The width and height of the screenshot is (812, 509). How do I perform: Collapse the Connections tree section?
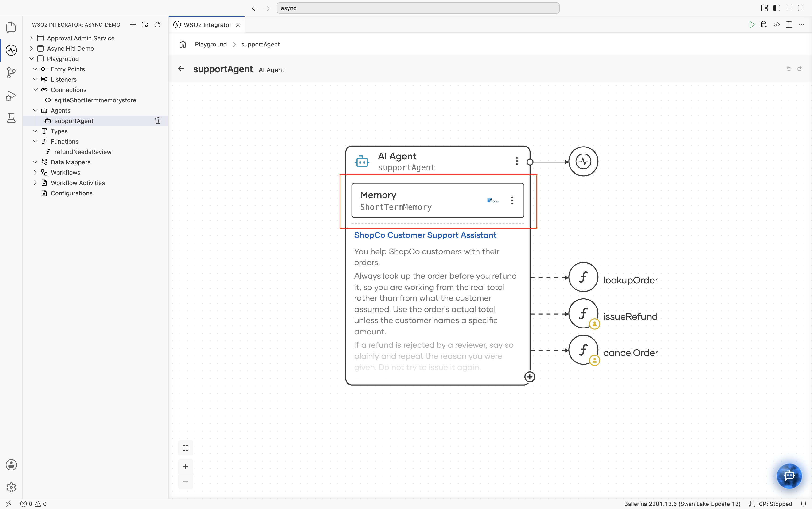35,89
